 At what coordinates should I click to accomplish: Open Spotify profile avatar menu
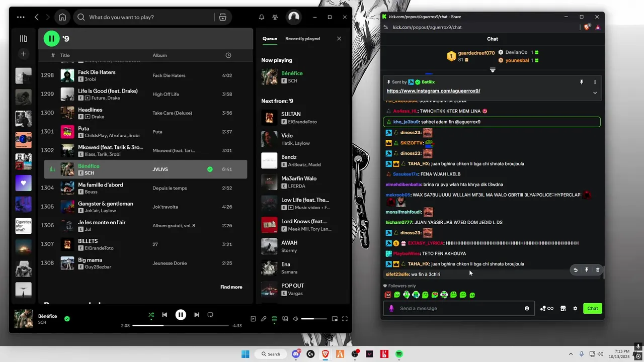(294, 17)
